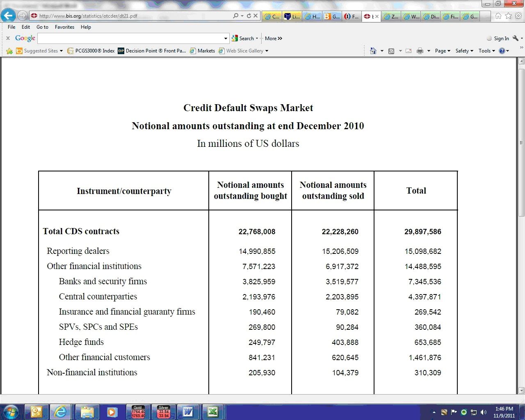The height and width of the screenshot is (420, 525).
Task: Click the Action Center flag tray icon
Action: [454, 412]
